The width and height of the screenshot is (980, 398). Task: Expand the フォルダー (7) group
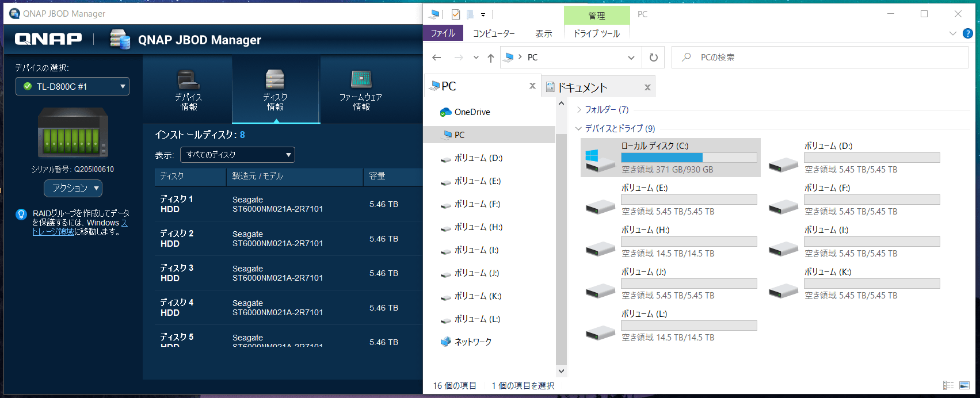point(579,110)
